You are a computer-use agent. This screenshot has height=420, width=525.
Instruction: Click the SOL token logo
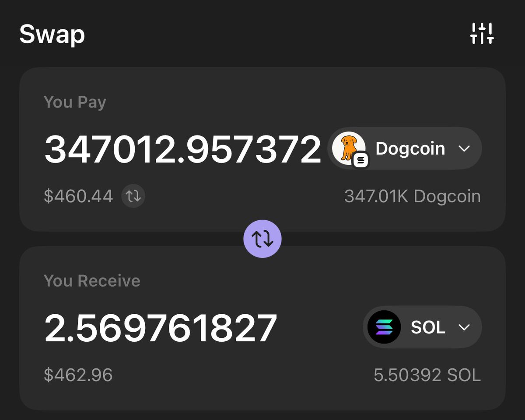pos(384,327)
